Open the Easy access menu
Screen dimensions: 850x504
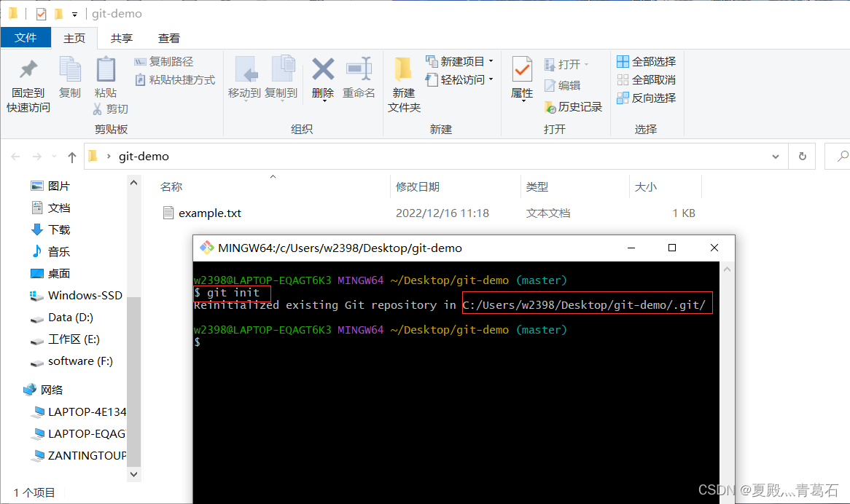460,80
